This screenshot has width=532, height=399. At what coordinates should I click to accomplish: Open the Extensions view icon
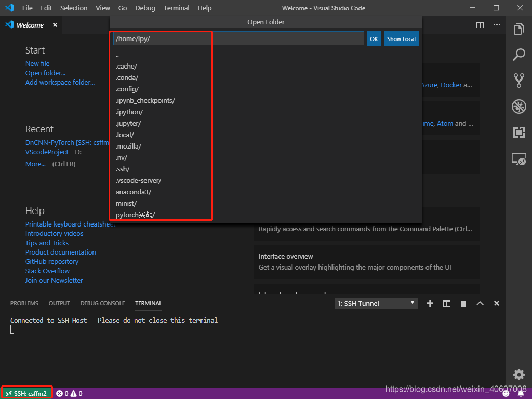click(518, 132)
